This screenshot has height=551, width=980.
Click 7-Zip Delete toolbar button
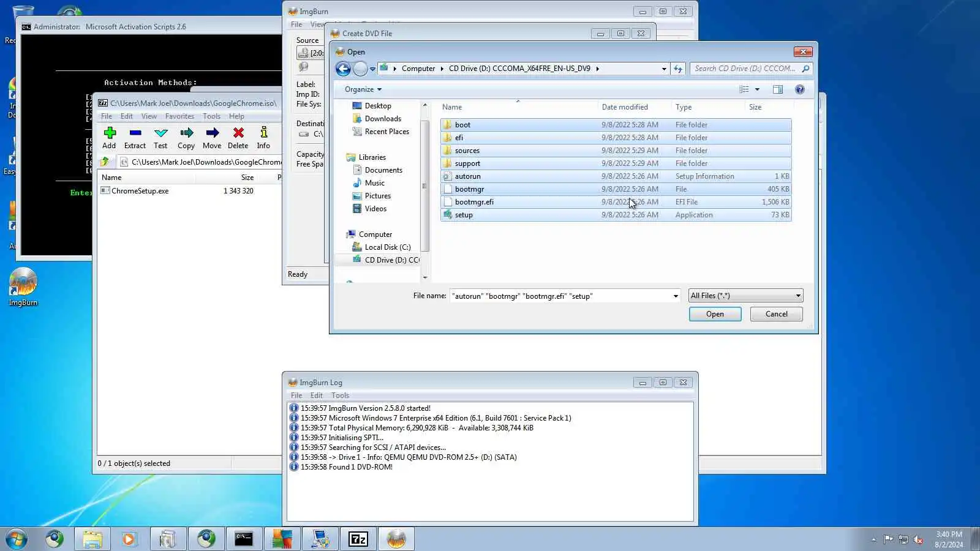(238, 138)
